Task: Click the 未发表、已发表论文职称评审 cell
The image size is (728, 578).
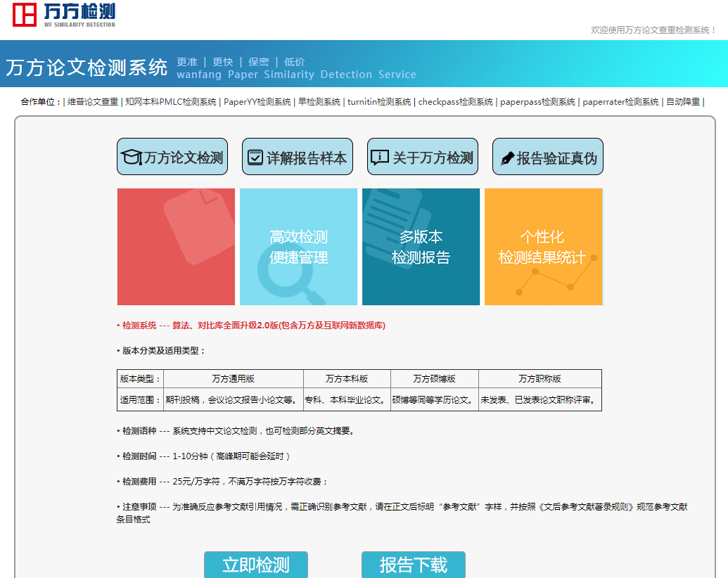Action: click(540, 399)
